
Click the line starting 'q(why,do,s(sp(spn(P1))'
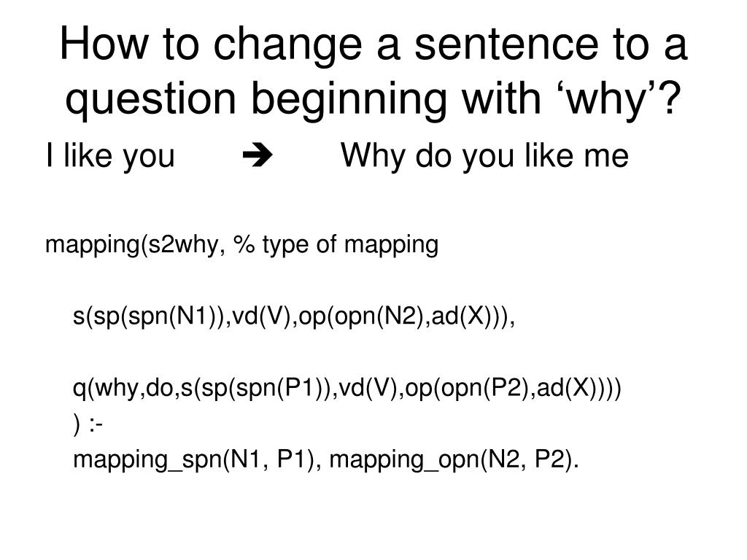click(347, 388)
